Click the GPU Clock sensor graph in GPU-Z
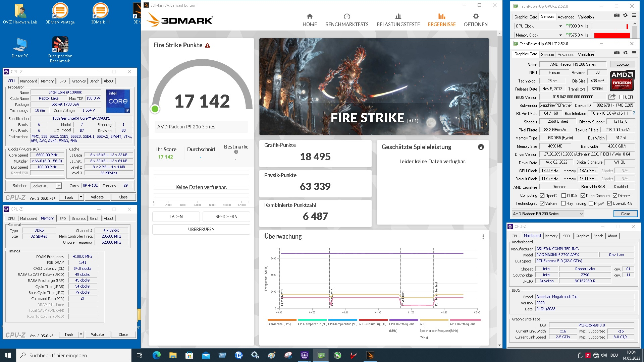This screenshot has width=644, height=362. tap(611, 26)
